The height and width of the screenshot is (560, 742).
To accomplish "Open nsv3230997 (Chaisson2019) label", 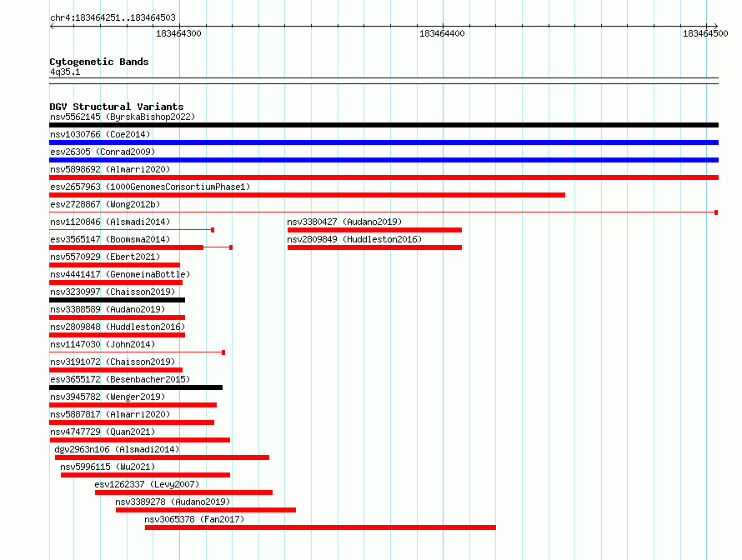I will coord(113,292).
